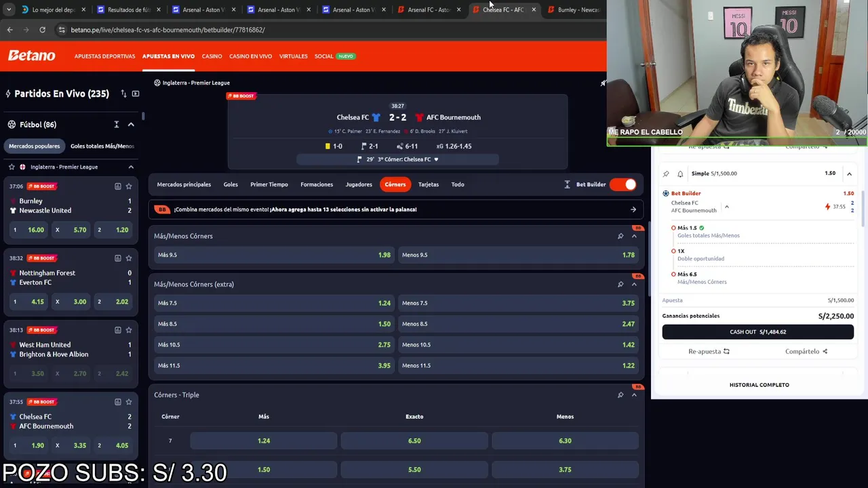868x488 pixels.
Task: Open Casino En Vivo menu item
Action: [x=250, y=56]
